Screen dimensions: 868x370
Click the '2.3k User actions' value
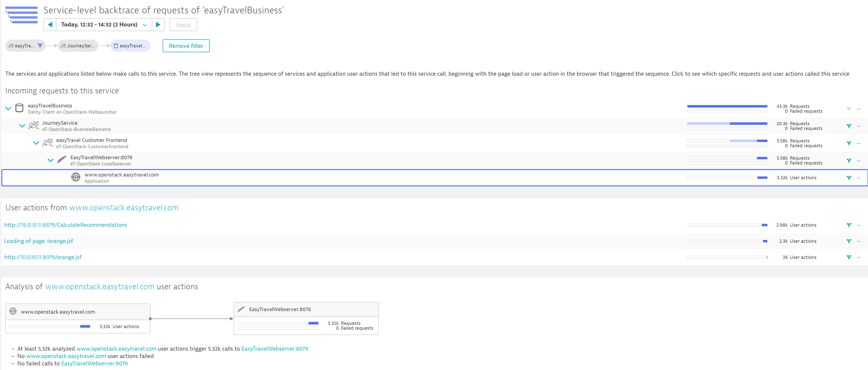(x=798, y=241)
